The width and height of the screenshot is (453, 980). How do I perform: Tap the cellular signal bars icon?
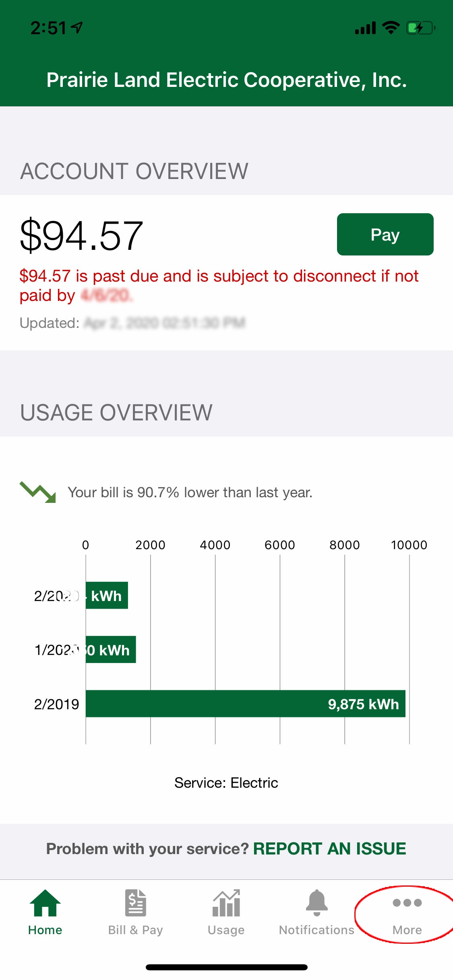[365, 28]
